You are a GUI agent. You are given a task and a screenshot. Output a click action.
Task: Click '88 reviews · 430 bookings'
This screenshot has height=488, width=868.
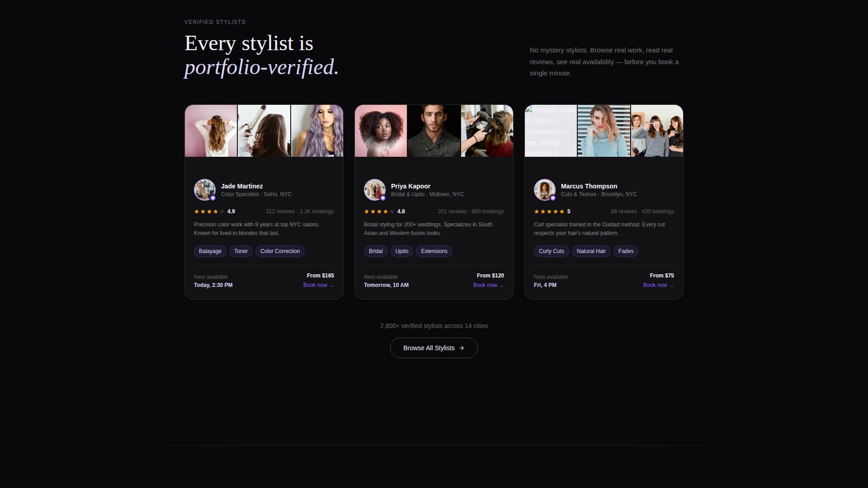pos(642,211)
